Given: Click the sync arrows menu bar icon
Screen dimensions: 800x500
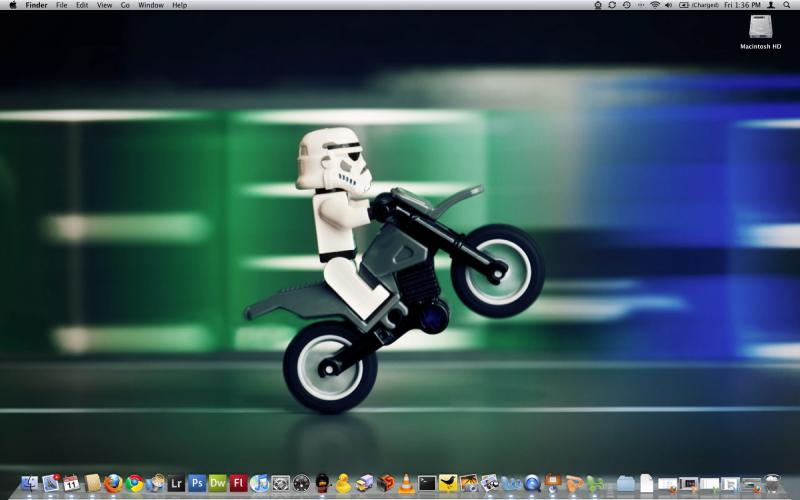Looking at the screenshot, I should click(612, 5).
